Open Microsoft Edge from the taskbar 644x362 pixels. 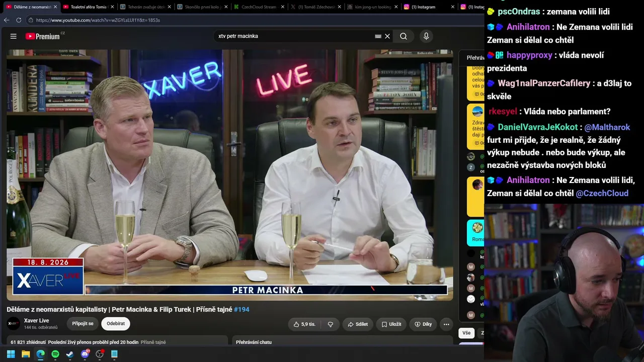click(40, 354)
